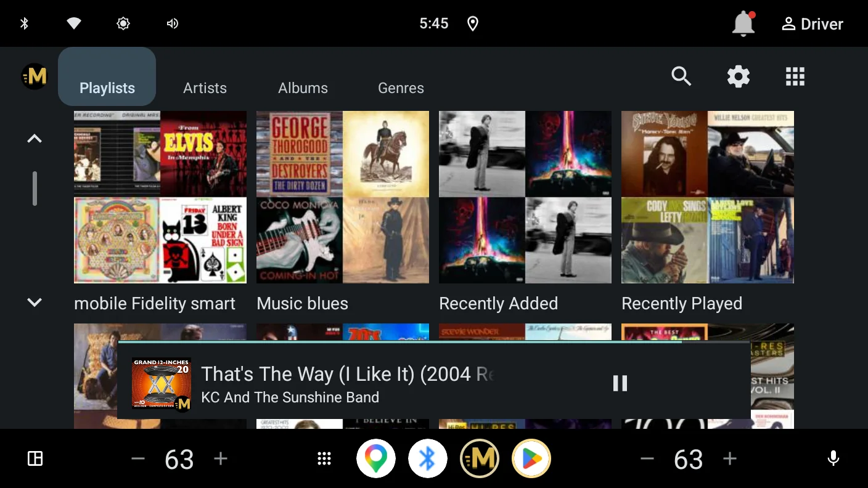Launch MediaMonkey from the dock

click(480, 458)
